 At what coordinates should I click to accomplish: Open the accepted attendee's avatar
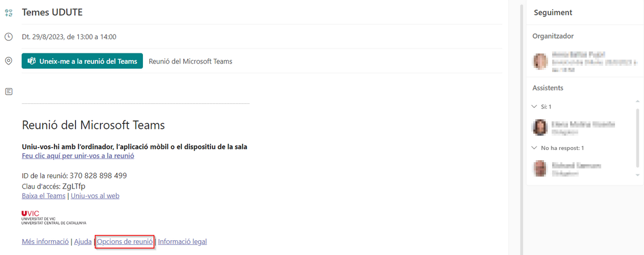540,127
